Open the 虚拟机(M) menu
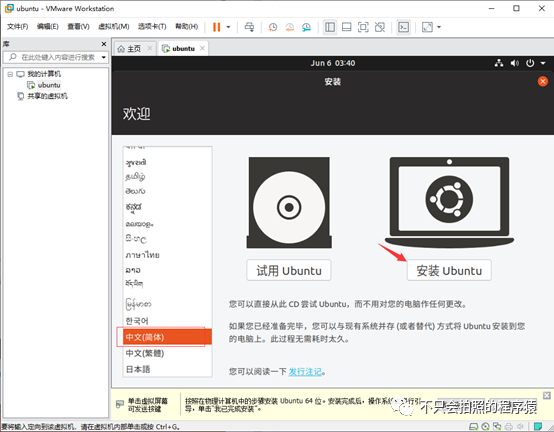 (113, 26)
